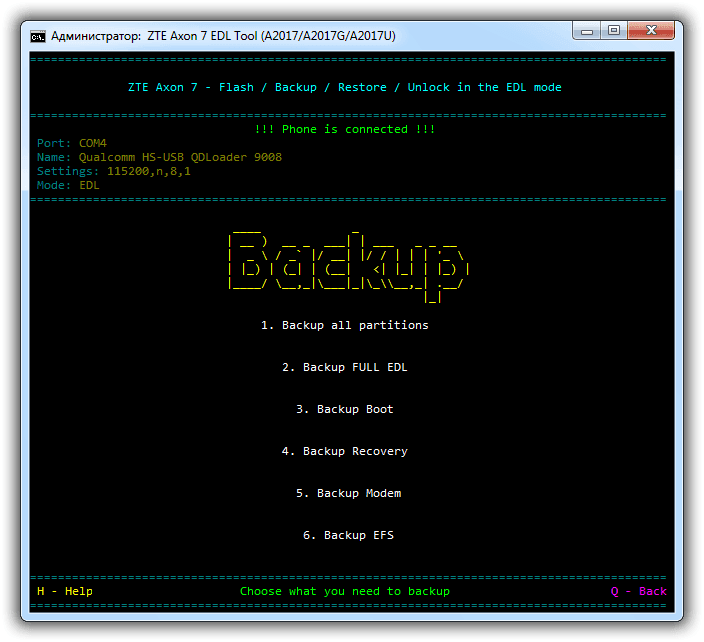
Task: Click 'Q - Back' text
Action: coord(638,591)
